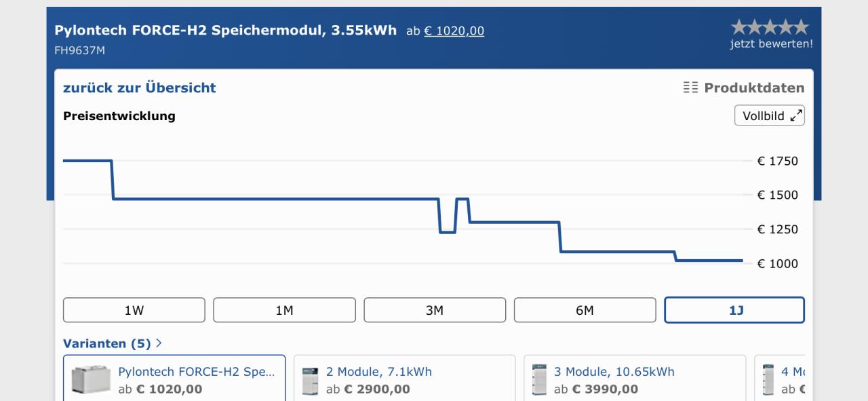
Task: Click the 2 Module battery thumbnail
Action: click(310, 381)
